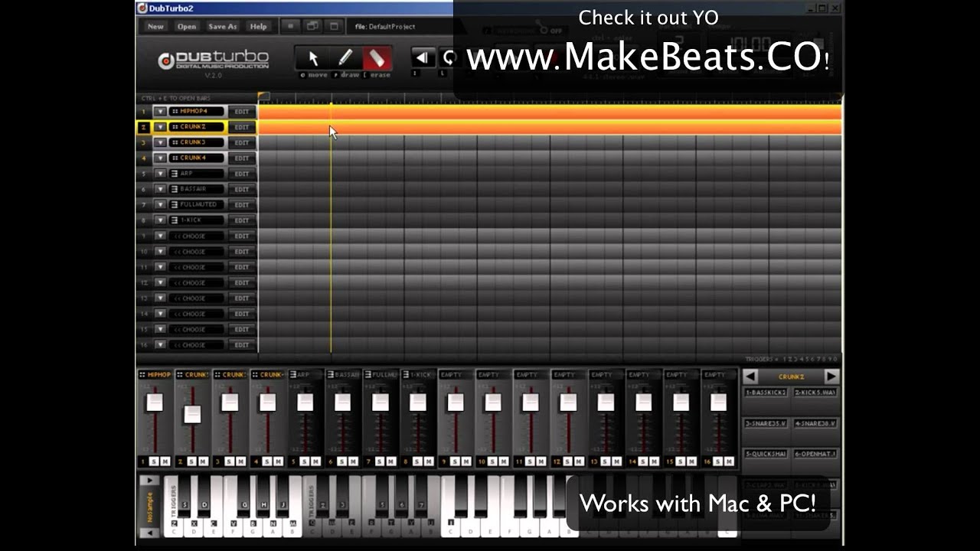Click the CRUNK4 track name field

point(198,158)
